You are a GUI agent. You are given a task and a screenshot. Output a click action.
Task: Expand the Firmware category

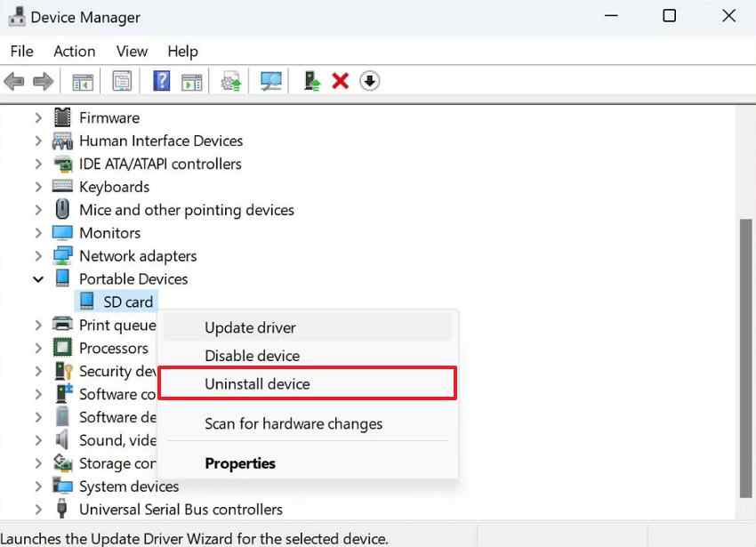coord(38,117)
